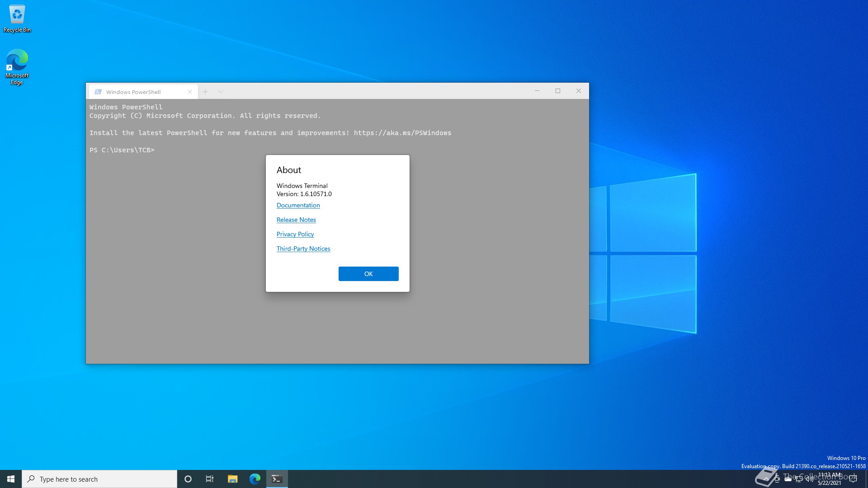Add a new terminal tab with plus
868x488 pixels.
pyautogui.click(x=205, y=92)
